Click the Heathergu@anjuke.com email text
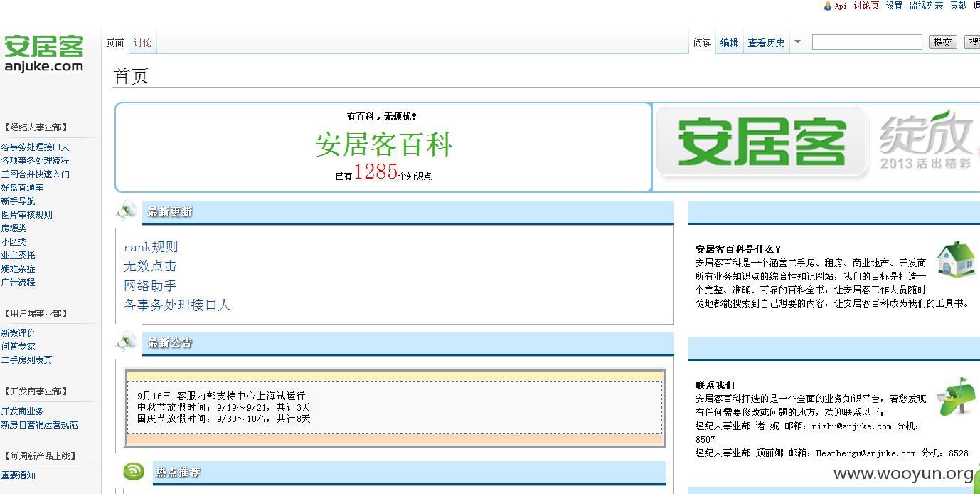 (866, 453)
